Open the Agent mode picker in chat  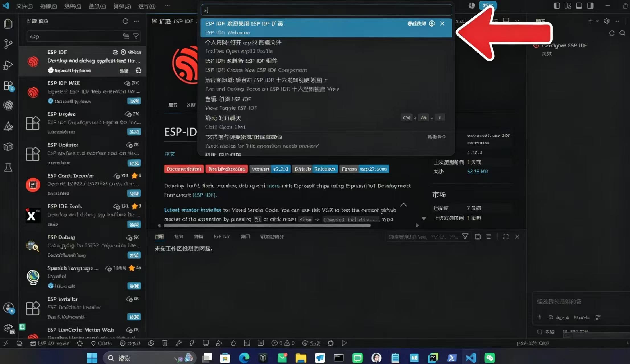(559, 317)
